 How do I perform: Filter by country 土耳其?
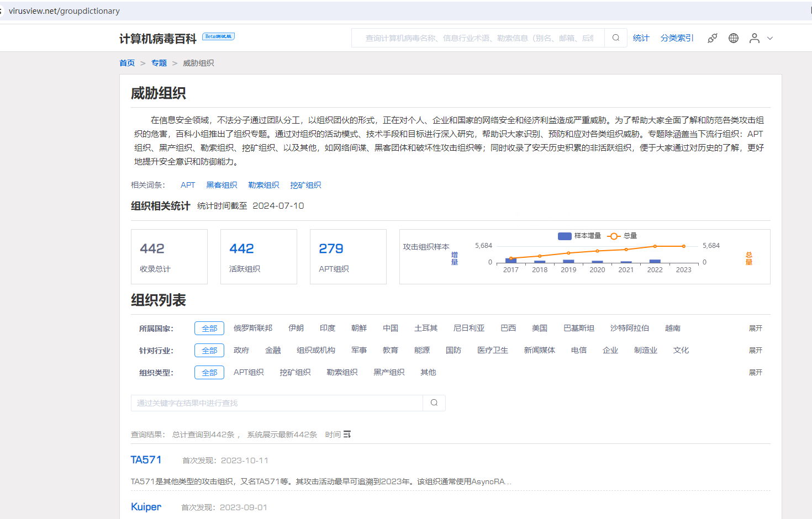[426, 328]
